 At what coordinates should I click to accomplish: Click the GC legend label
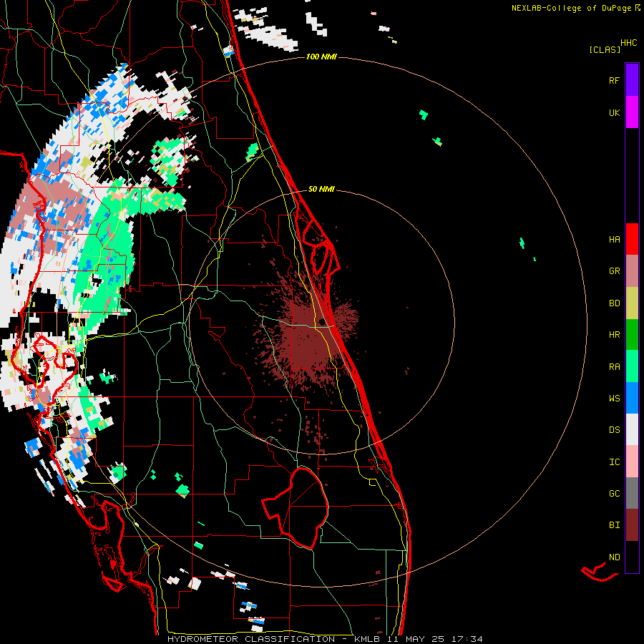click(614, 493)
